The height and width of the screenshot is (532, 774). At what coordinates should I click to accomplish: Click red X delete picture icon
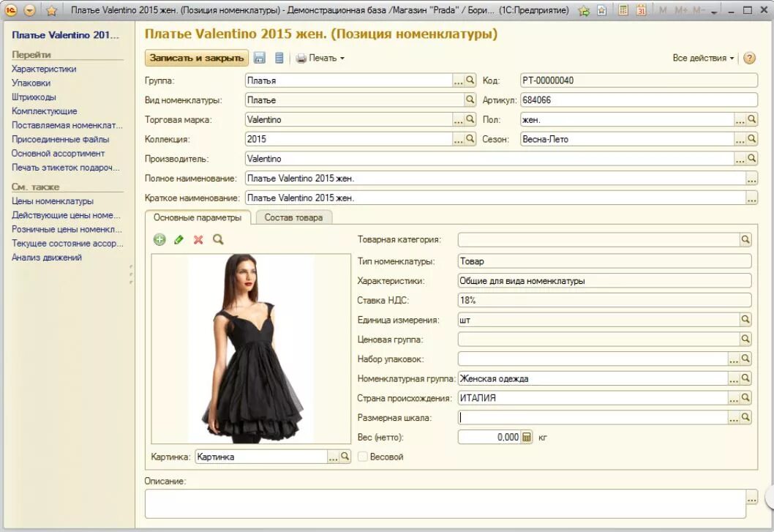point(198,239)
